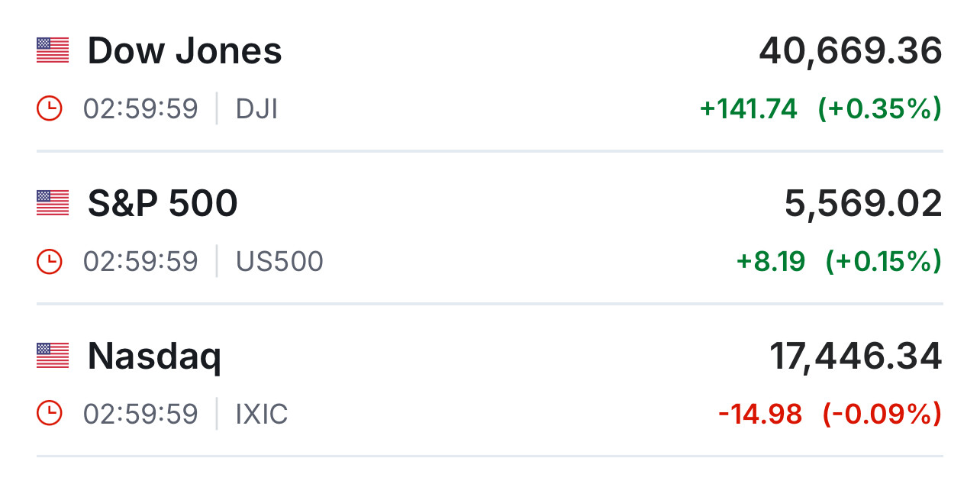The width and height of the screenshot is (980, 484).
Task: Click the US flag beside Nasdaq
Action: 53,356
